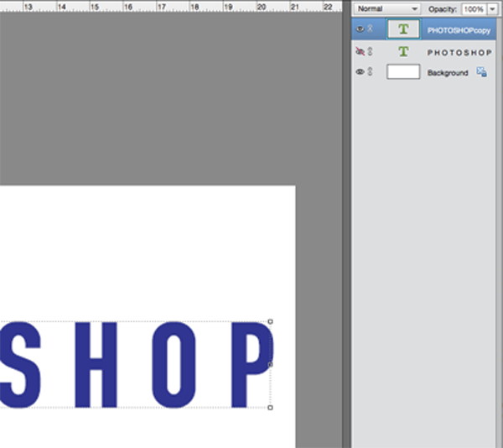Toggle visibility of the Background layer
The width and height of the screenshot is (503, 448).
click(x=360, y=71)
